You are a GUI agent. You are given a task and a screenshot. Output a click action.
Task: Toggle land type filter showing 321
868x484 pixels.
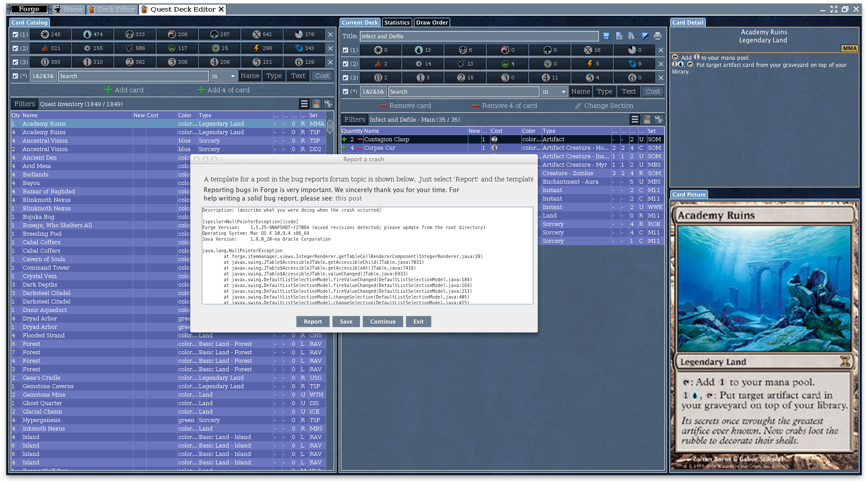click(50, 48)
